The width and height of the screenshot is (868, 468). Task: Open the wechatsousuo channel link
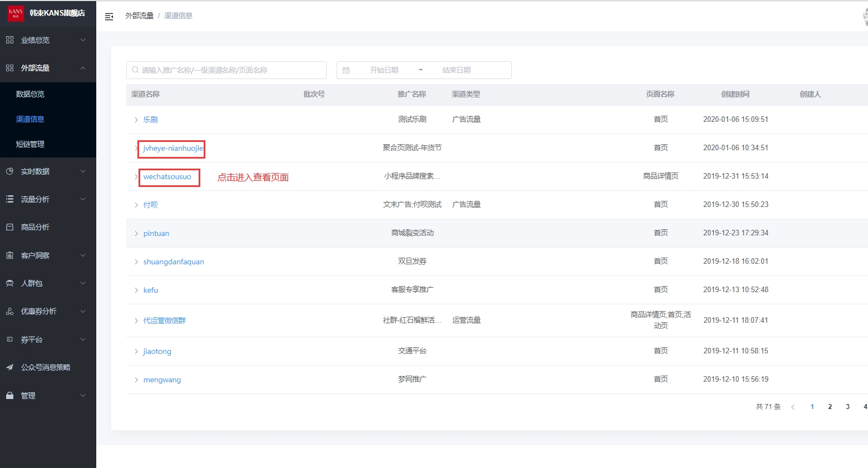(x=167, y=177)
